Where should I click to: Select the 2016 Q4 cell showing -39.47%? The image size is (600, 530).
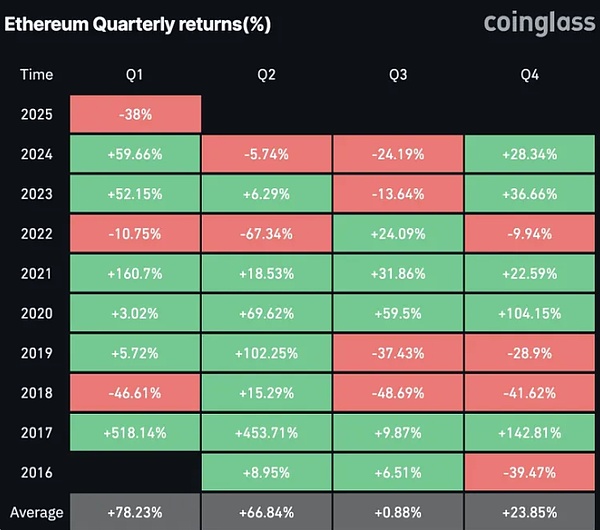coord(529,473)
